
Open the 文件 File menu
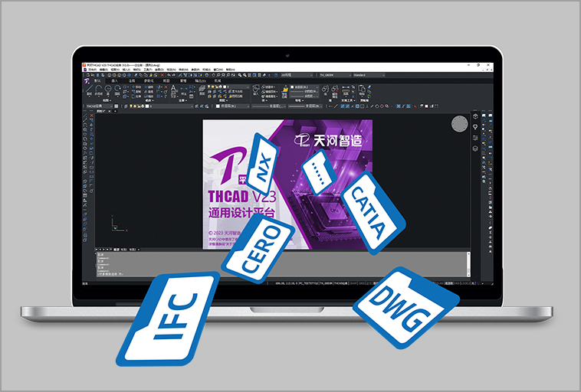[x=92, y=70]
